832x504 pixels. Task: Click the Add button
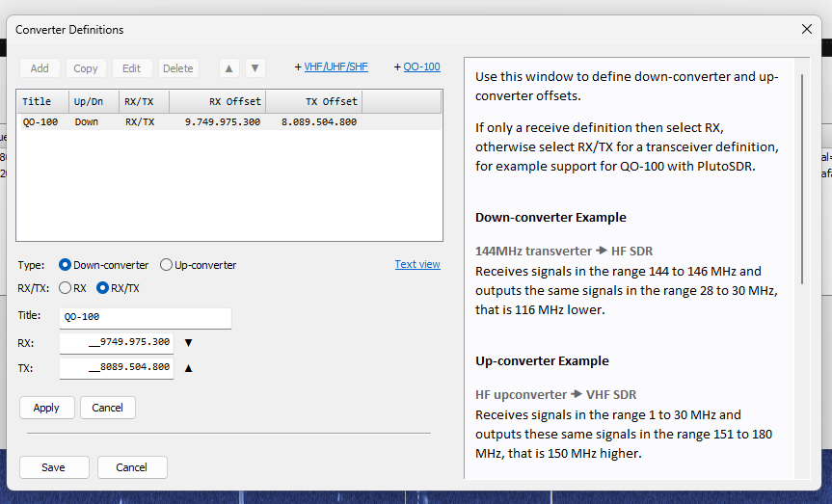[40, 67]
